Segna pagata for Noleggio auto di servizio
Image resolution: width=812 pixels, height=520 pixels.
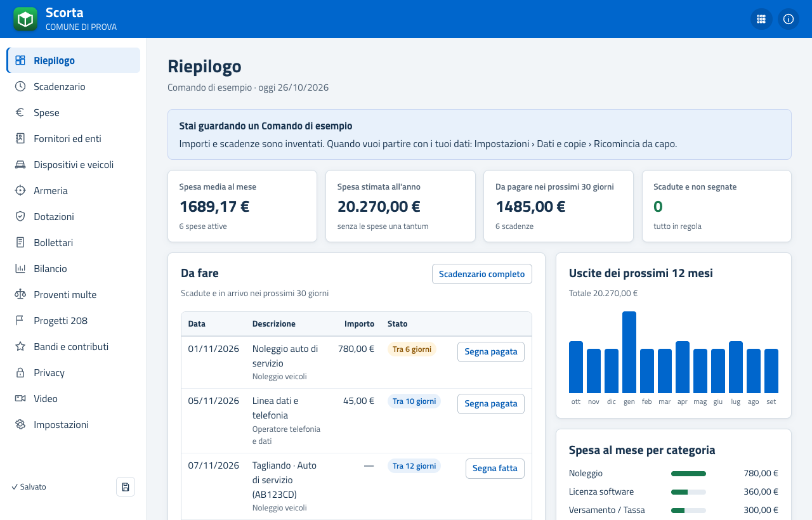click(491, 351)
